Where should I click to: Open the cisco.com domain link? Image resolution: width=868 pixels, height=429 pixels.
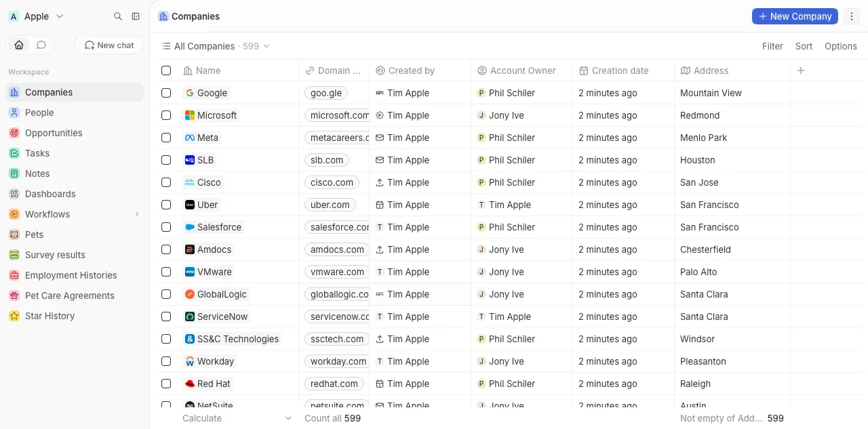click(x=332, y=182)
